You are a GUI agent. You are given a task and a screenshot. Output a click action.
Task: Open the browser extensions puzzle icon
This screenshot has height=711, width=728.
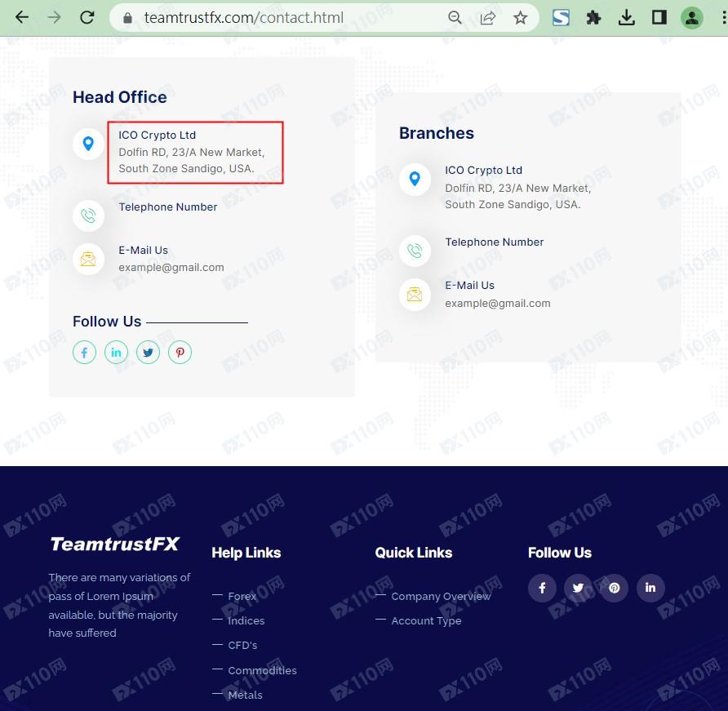point(594,17)
